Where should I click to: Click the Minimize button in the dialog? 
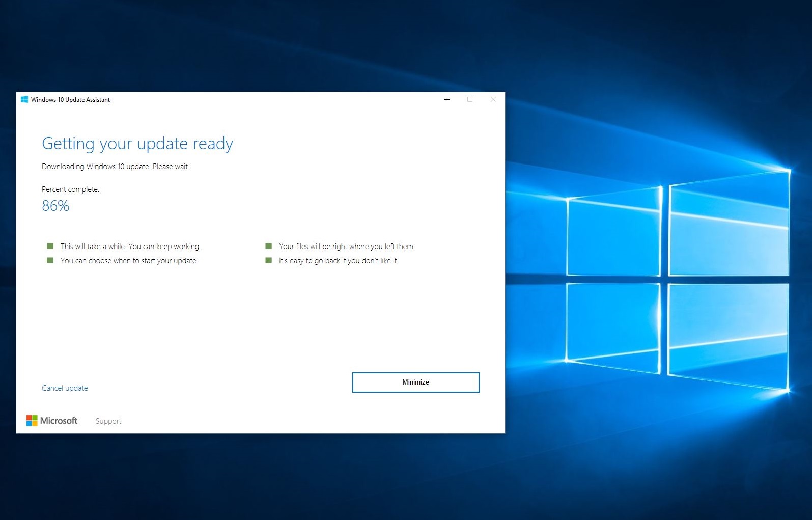[x=415, y=382]
